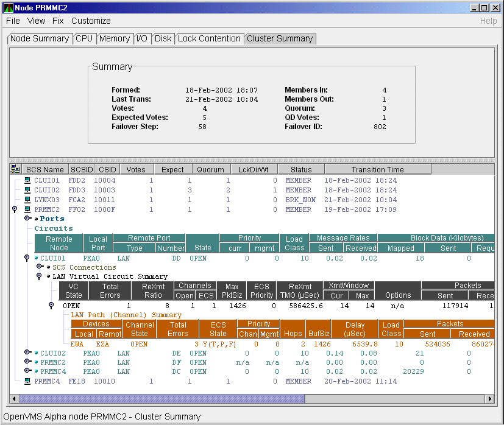Click the Delay (µSec) column header

(x=355, y=329)
